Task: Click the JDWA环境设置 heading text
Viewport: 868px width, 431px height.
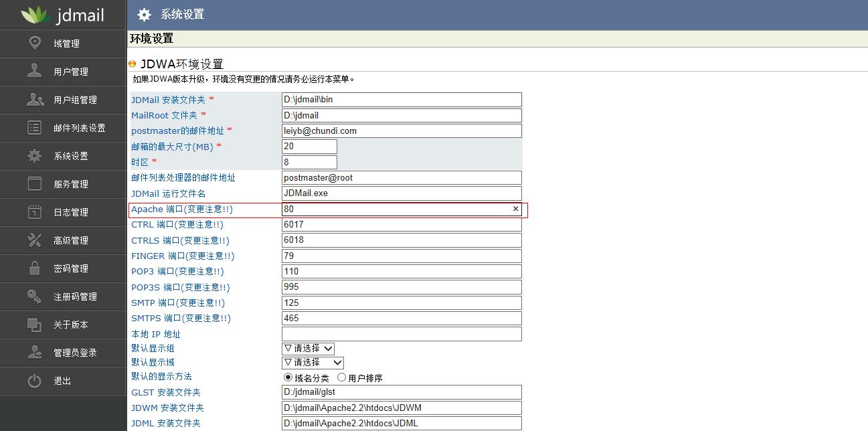Action: pyautogui.click(x=181, y=64)
